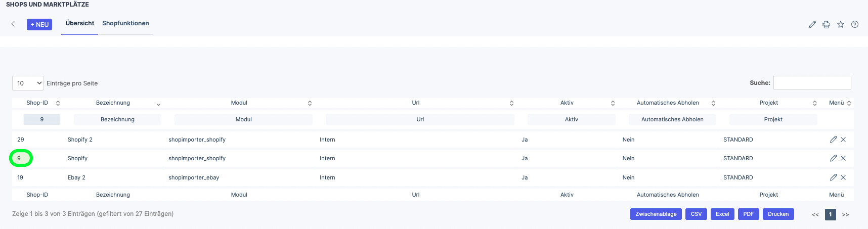Open the help question mark icon
This screenshot has width=868, height=229.
[x=854, y=24]
